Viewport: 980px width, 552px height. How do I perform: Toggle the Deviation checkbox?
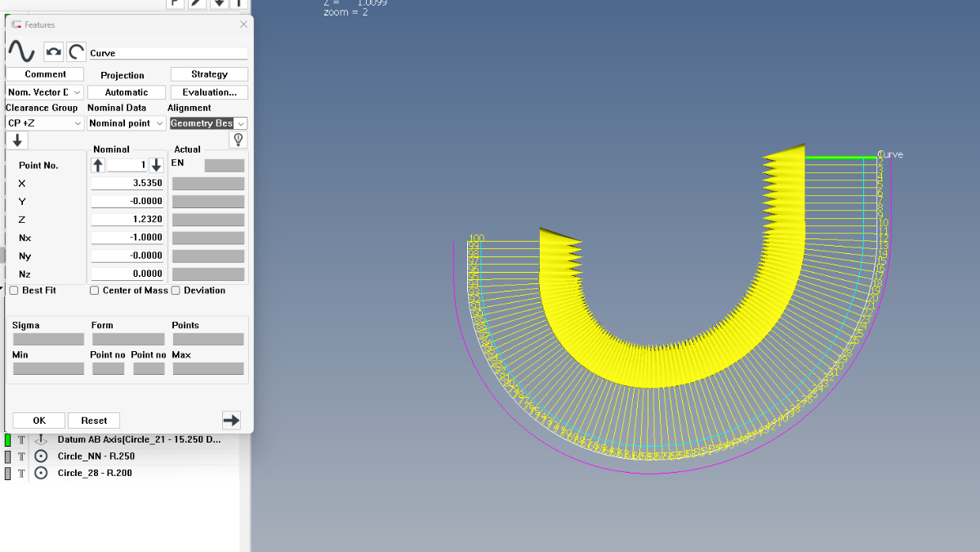pyautogui.click(x=176, y=291)
